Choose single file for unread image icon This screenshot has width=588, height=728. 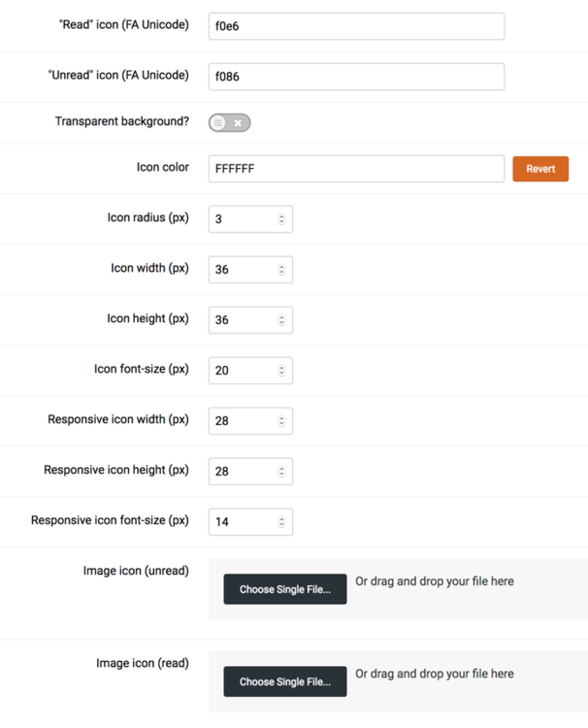[284, 589]
